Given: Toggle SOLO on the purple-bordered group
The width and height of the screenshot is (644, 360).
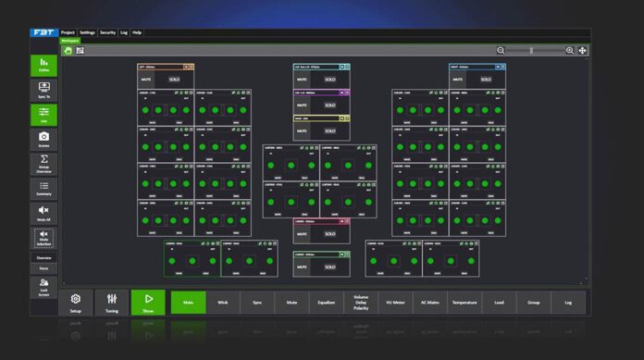Looking at the screenshot, I should click(x=330, y=106).
